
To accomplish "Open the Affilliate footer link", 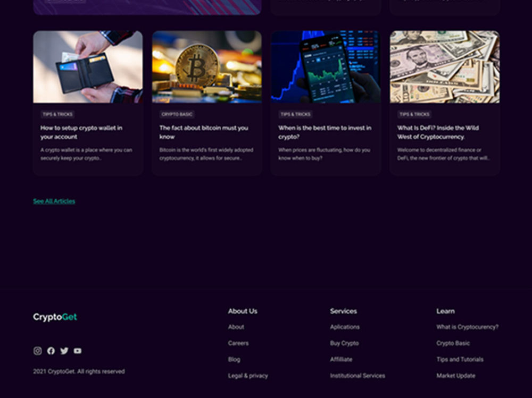I will point(341,359).
